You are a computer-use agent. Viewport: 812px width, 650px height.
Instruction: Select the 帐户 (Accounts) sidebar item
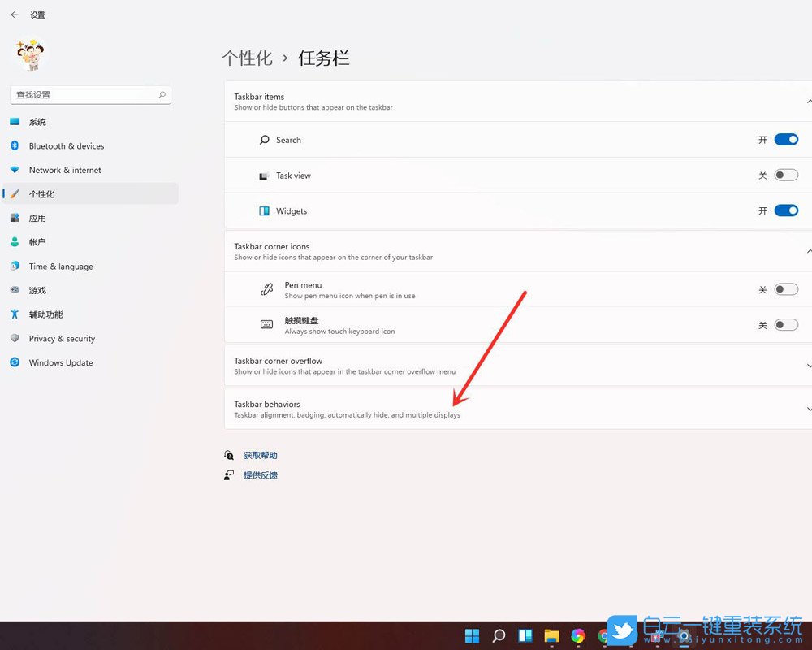click(37, 241)
